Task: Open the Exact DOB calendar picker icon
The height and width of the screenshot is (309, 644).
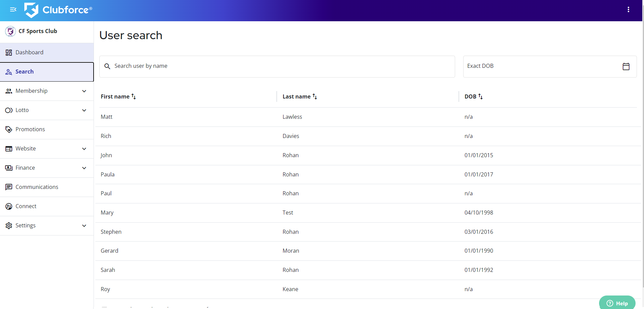Action: pyautogui.click(x=626, y=66)
